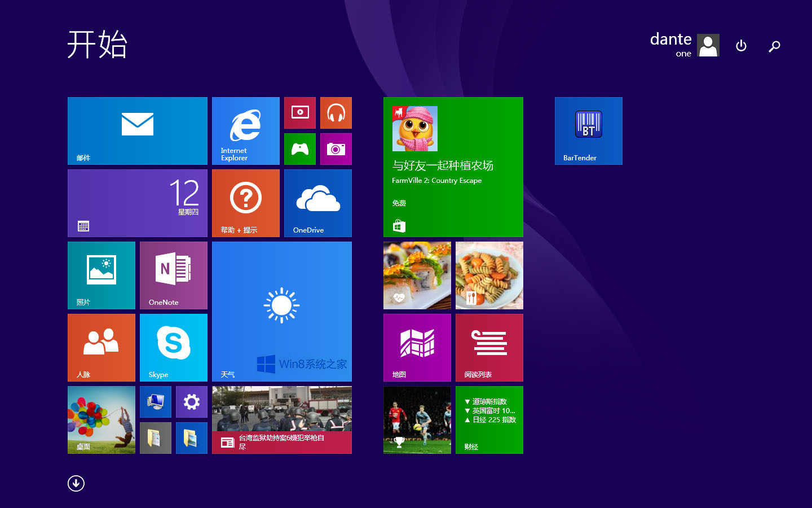Click the power options button
The height and width of the screenshot is (508, 812).
(x=742, y=46)
